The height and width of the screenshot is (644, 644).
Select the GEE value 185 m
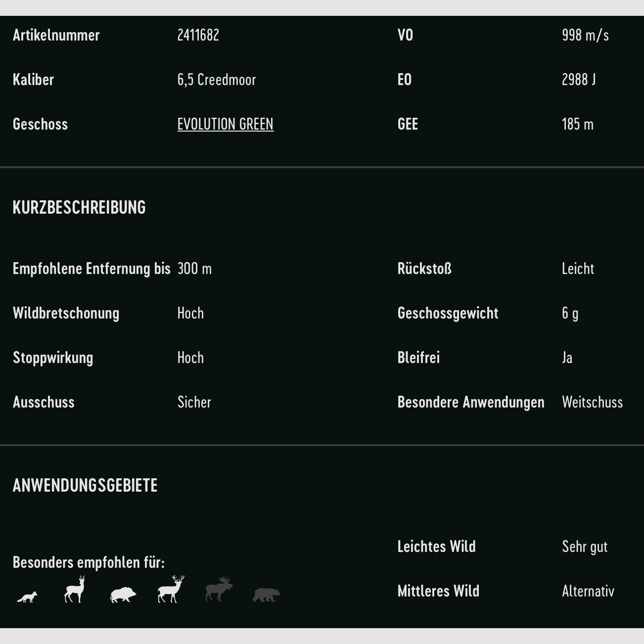pyautogui.click(x=577, y=124)
